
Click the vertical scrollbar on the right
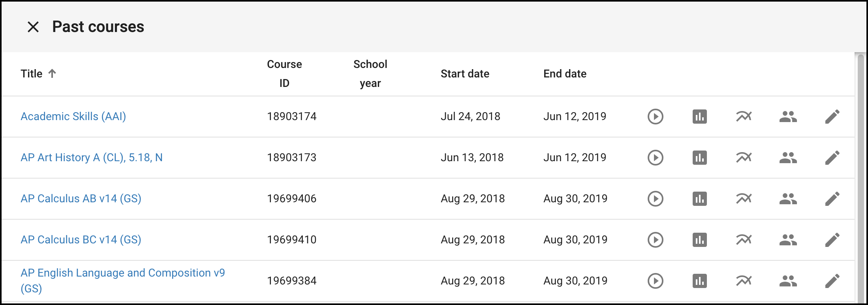[x=861, y=178]
